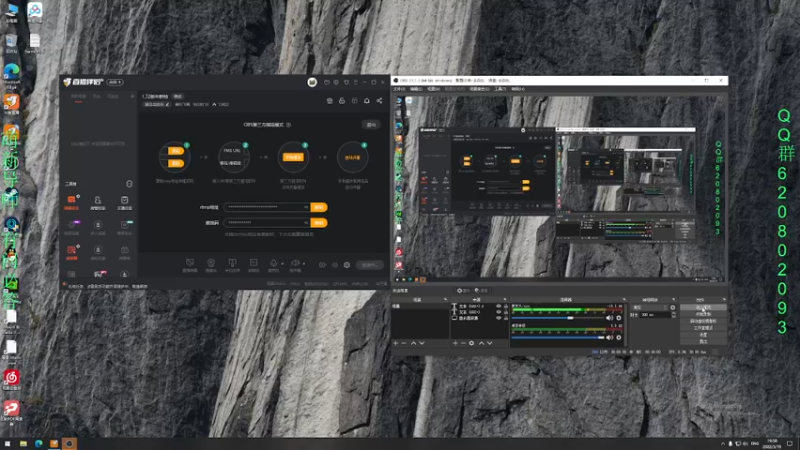Click Start Streaming in OBS controls

tap(703, 308)
